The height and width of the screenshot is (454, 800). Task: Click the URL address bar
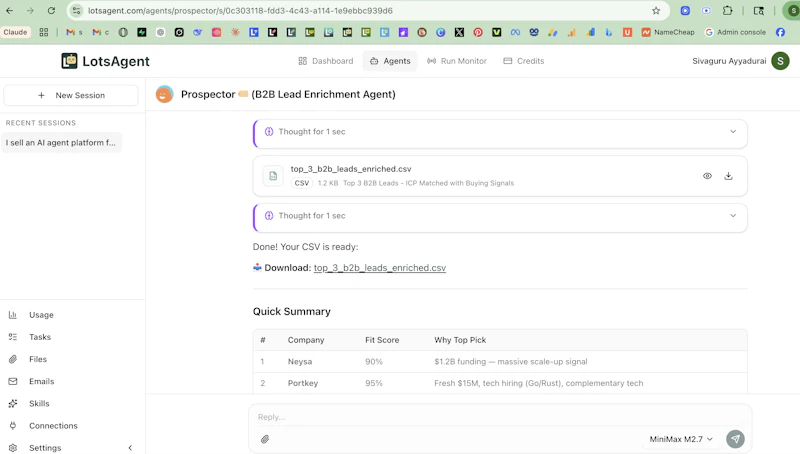[366, 11]
